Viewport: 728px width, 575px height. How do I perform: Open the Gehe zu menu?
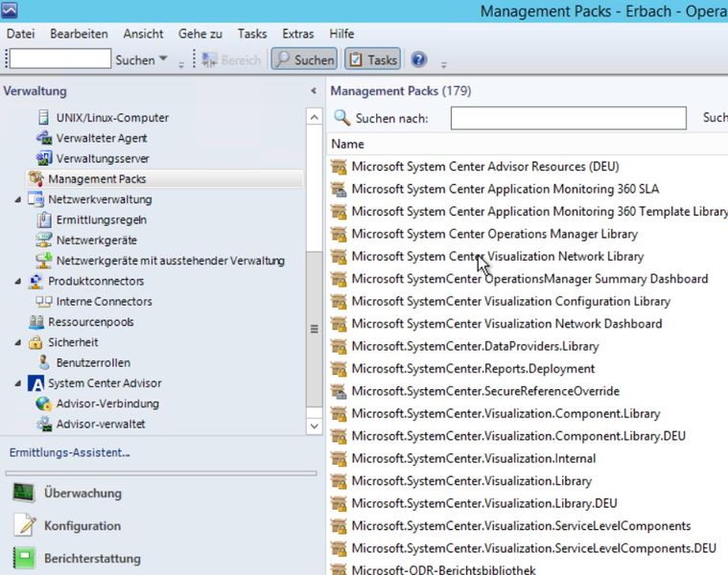(x=200, y=34)
